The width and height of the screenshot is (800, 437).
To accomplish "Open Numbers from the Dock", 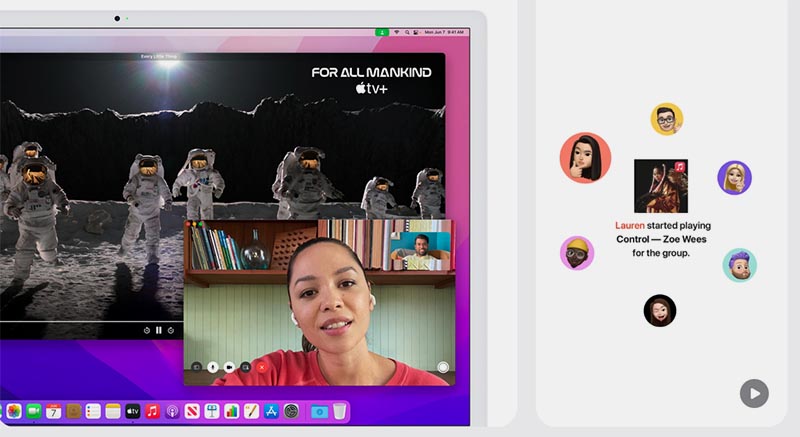I will point(232,411).
